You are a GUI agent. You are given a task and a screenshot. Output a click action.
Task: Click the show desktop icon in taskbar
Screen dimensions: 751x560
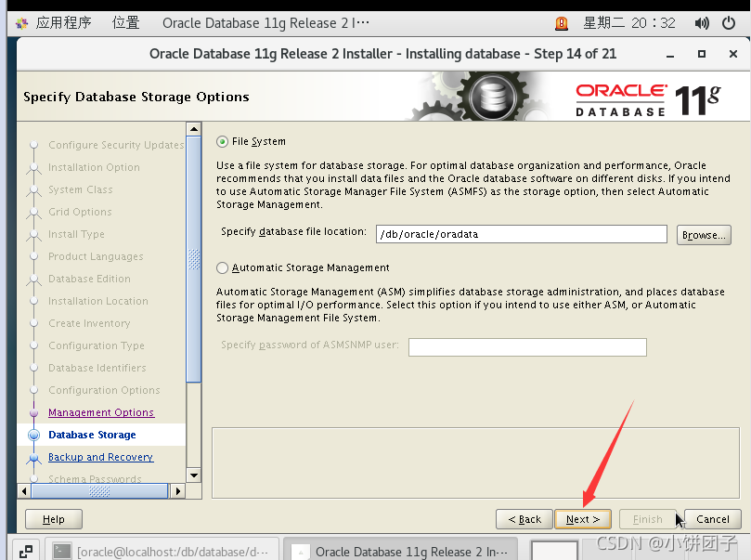tap(26, 552)
